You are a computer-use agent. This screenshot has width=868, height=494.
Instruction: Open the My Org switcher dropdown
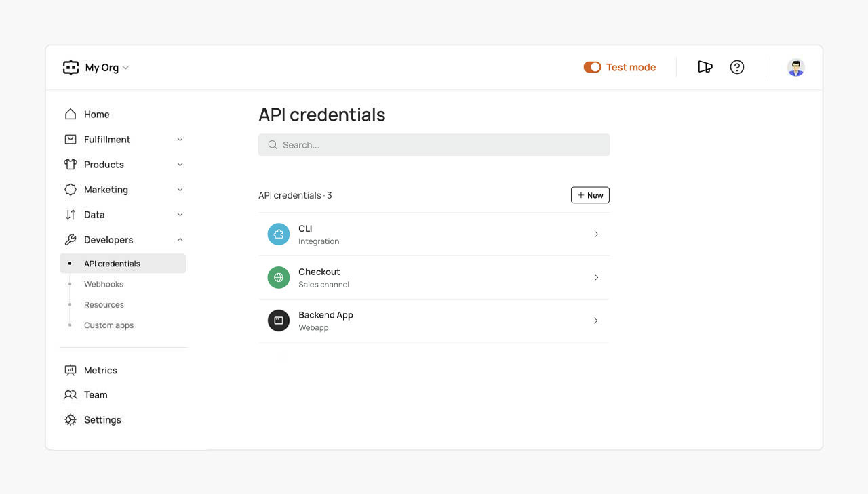(x=106, y=68)
